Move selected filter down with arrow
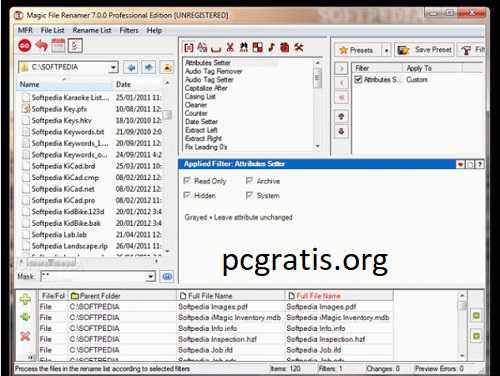This screenshot has height=376, width=500. click(x=341, y=131)
